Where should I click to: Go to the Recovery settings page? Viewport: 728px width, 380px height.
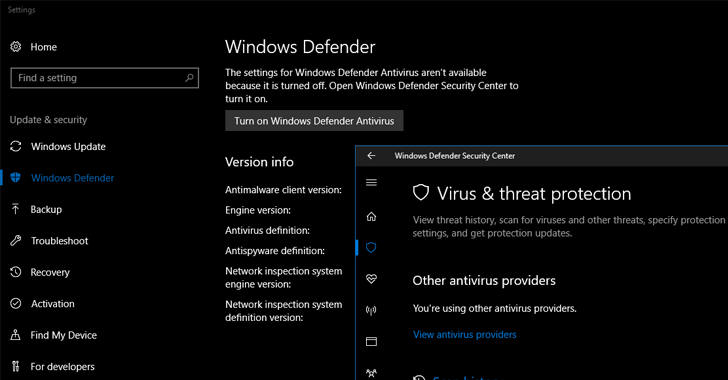point(50,272)
